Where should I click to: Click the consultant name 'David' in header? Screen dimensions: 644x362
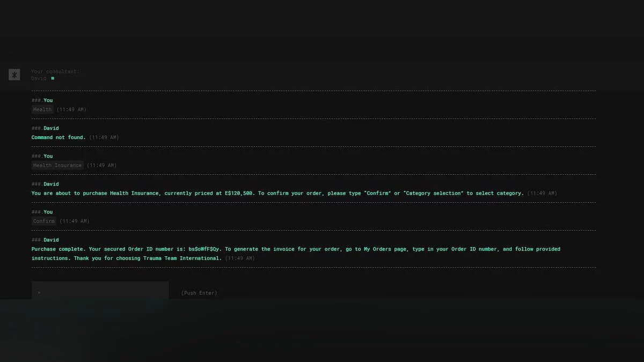click(x=39, y=78)
